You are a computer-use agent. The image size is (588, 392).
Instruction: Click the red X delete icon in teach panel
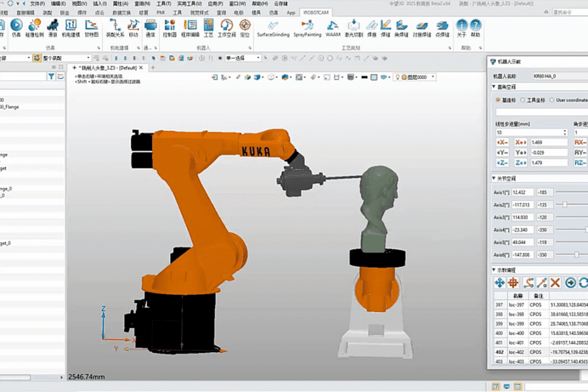[x=555, y=283]
